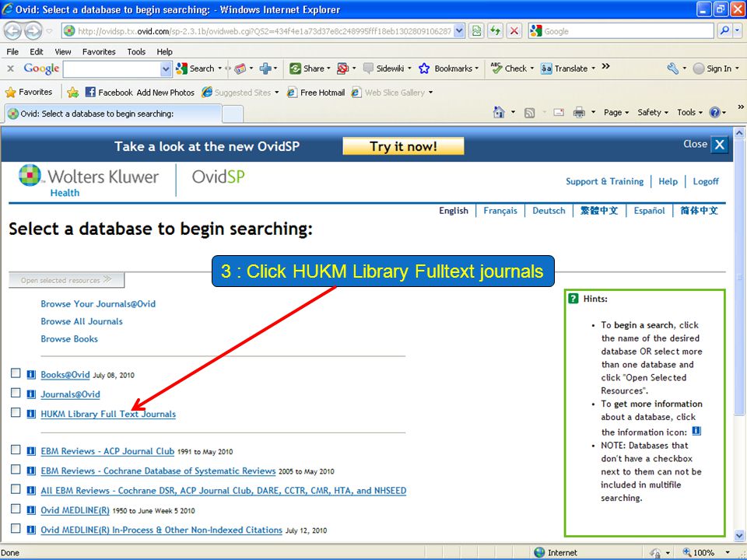
Task: Open the File menu
Action: [13, 51]
